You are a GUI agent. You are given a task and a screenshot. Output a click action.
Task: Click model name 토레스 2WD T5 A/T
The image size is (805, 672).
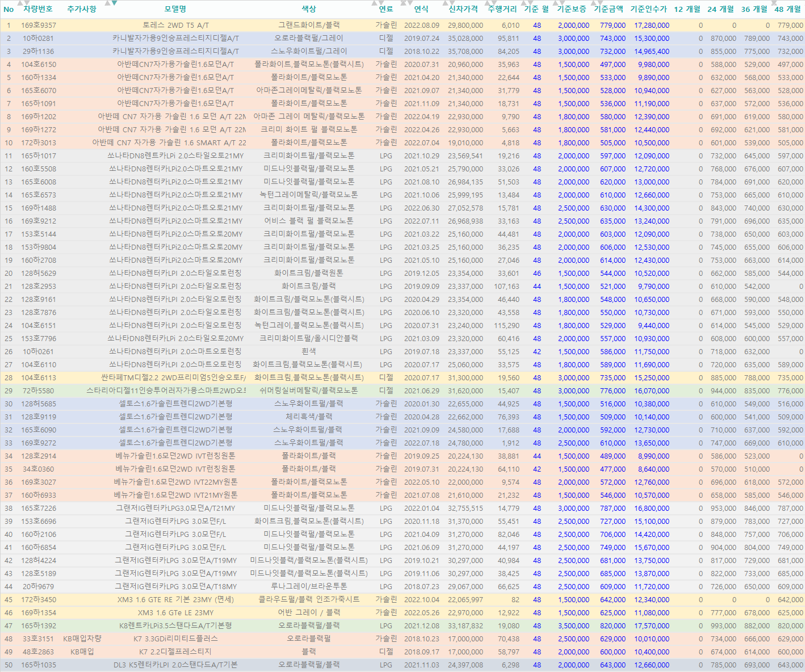tap(175, 26)
